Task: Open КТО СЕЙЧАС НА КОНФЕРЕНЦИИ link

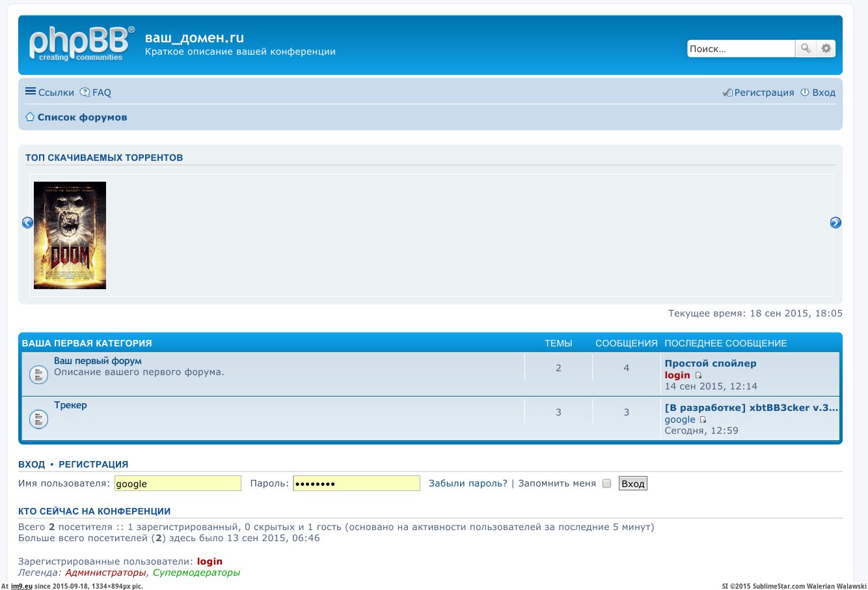Action: [94, 511]
